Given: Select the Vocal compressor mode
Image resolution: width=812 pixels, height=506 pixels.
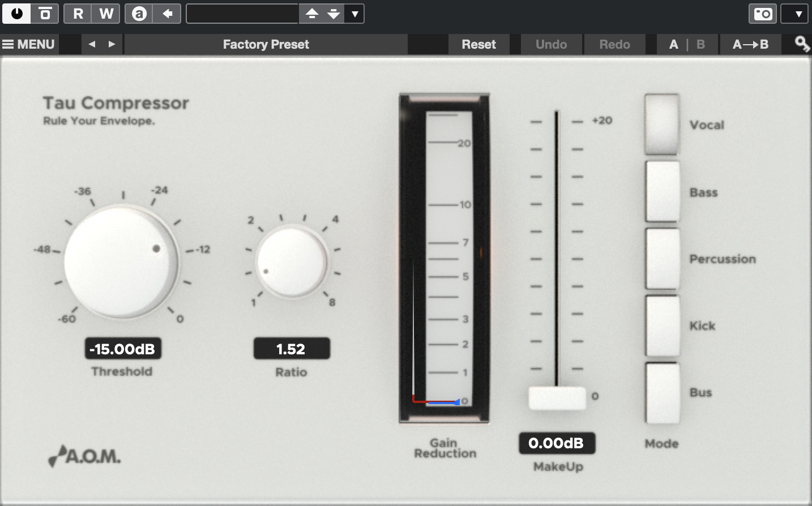Looking at the screenshot, I should click(662, 124).
